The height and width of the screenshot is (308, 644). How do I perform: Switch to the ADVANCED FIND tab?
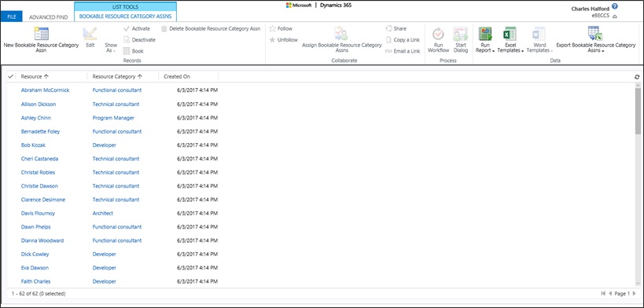click(x=49, y=17)
